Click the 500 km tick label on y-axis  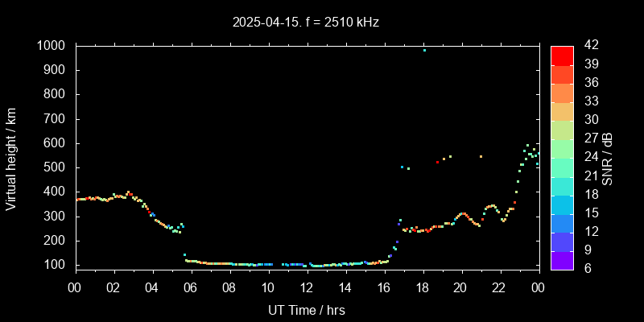click(55, 167)
